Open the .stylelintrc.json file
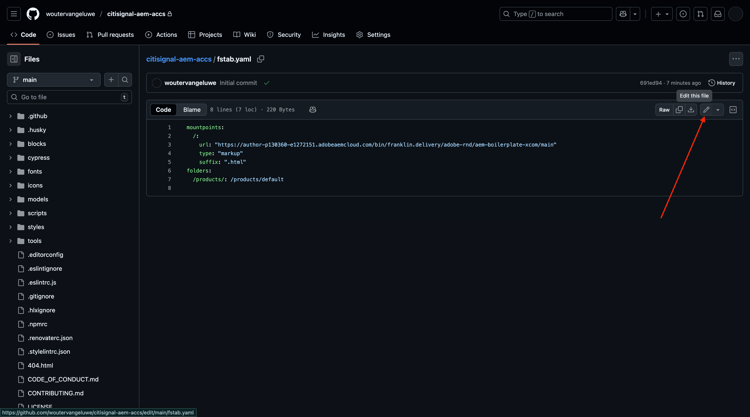750x417 pixels. pyautogui.click(x=49, y=351)
